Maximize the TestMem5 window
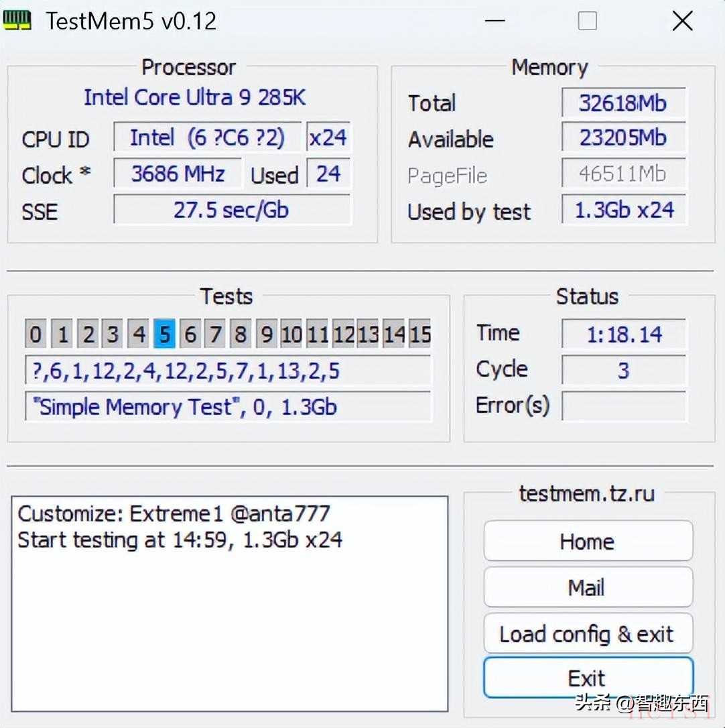Screen dimensions: 725x728 coord(587,21)
